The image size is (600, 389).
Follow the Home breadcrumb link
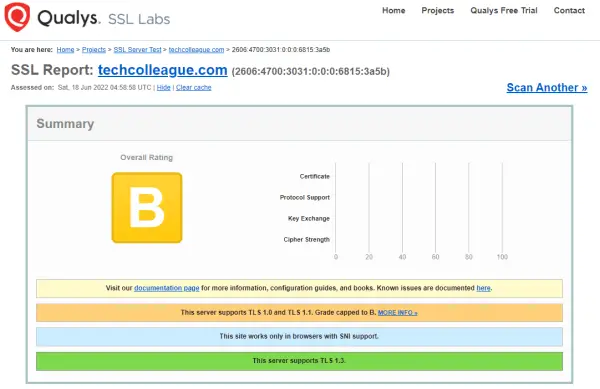tap(65, 50)
